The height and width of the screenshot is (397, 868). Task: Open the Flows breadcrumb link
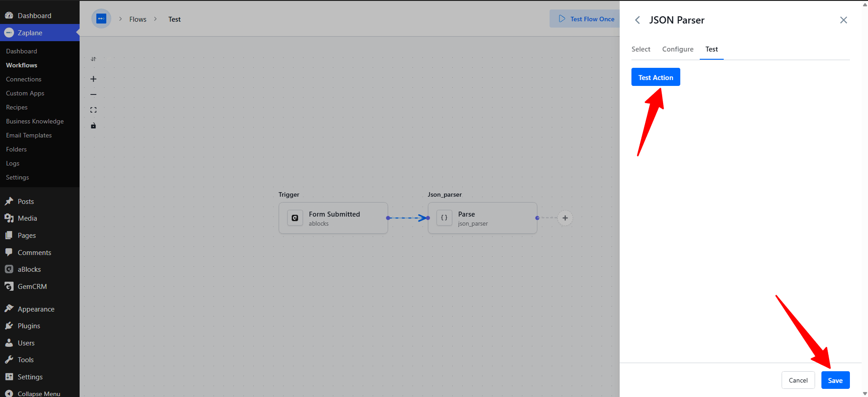[138, 19]
